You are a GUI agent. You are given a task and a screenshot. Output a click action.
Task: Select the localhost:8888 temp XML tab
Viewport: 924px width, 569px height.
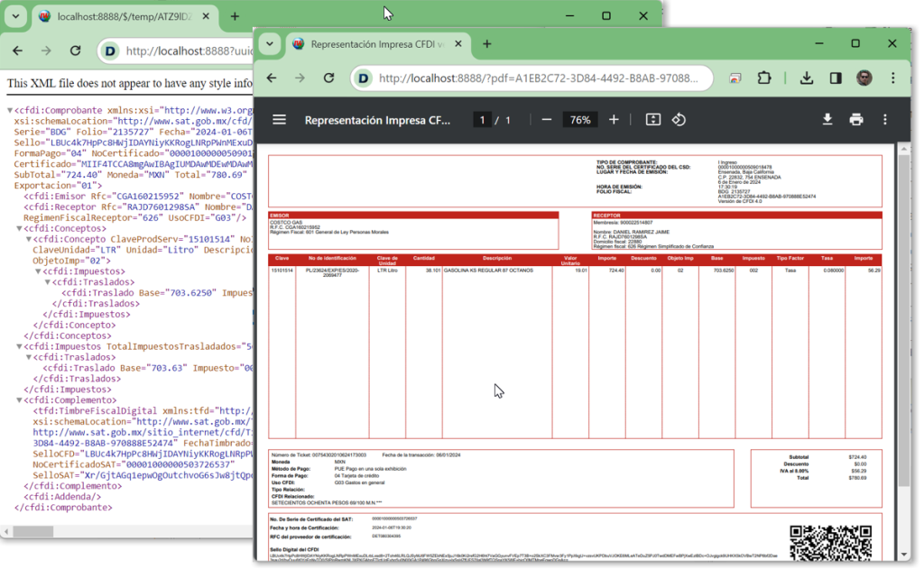(117, 16)
